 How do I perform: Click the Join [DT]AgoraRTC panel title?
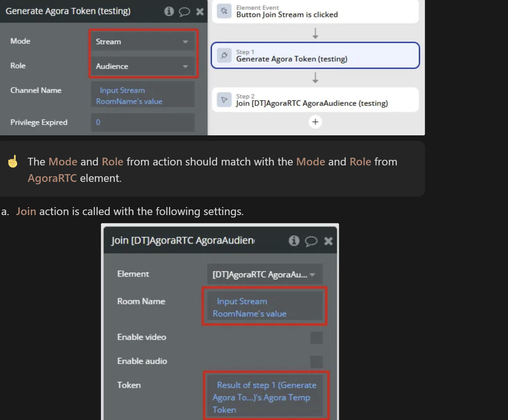click(x=183, y=240)
